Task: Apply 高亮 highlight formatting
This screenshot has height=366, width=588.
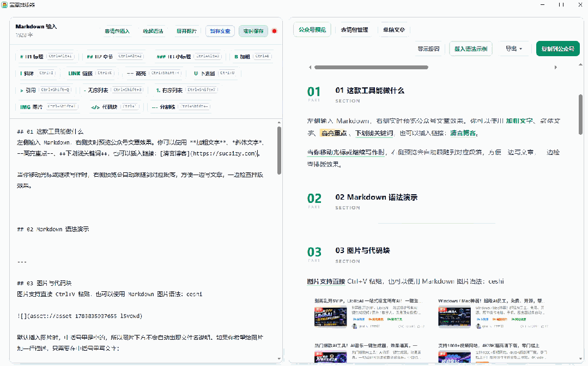Action: coord(154,73)
